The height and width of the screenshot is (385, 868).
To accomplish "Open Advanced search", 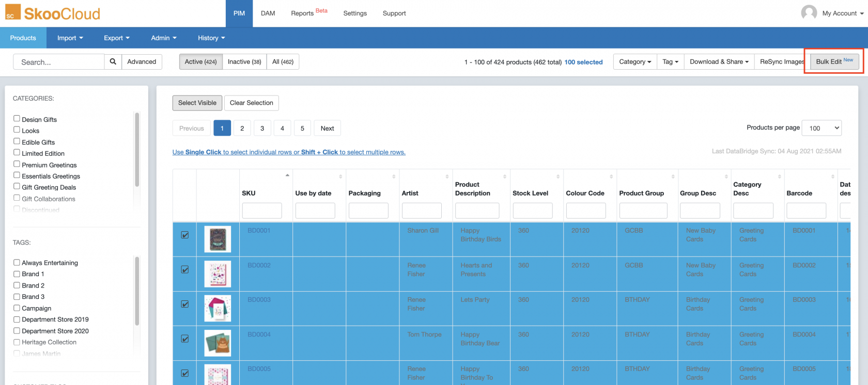I will tap(142, 62).
